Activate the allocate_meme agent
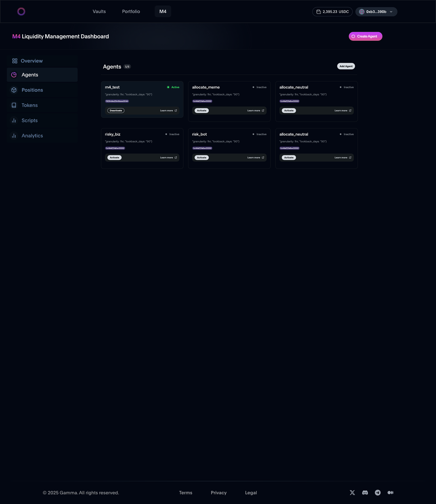The height and width of the screenshot is (504, 436). coord(201,111)
